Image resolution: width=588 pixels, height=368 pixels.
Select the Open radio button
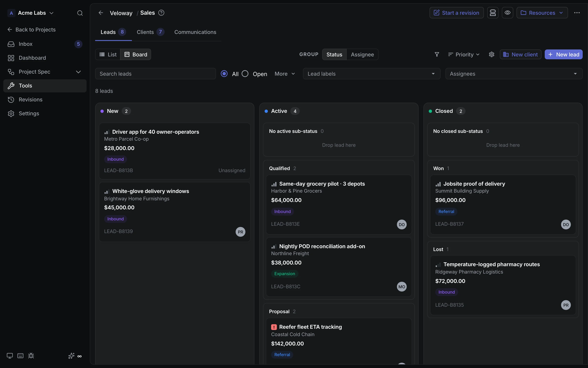[245, 74]
